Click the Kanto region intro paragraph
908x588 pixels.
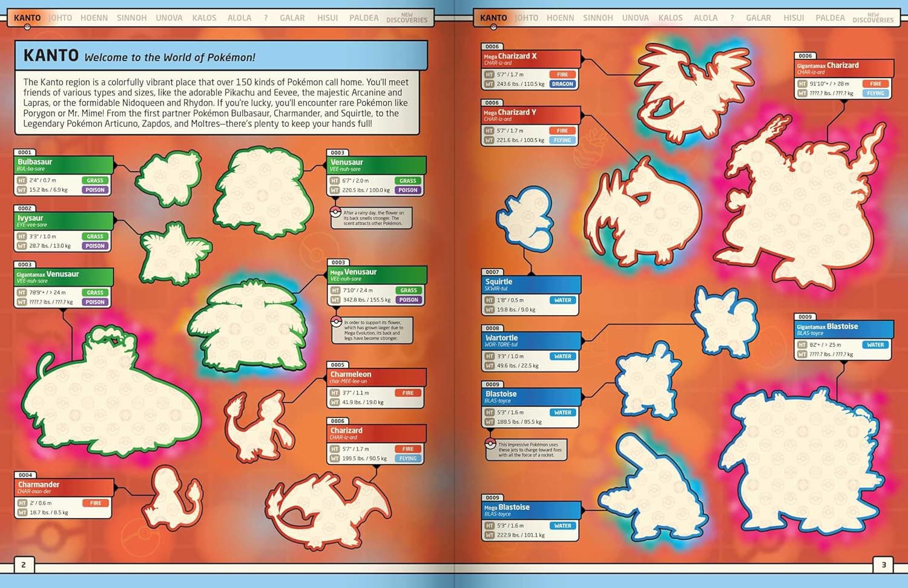tap(216, 103)
